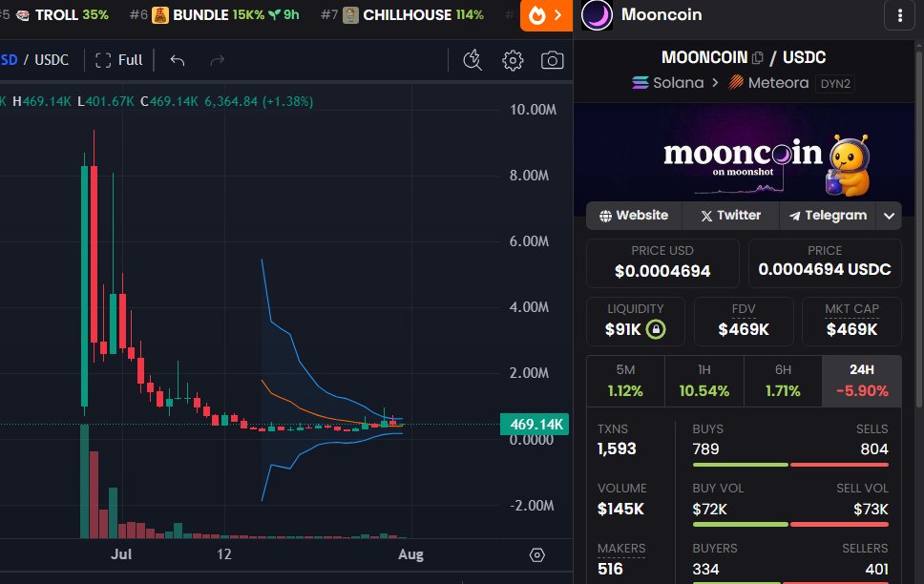Click the orange fire trending button
Viewport: 924px width, 584px height.
[546, 15]
